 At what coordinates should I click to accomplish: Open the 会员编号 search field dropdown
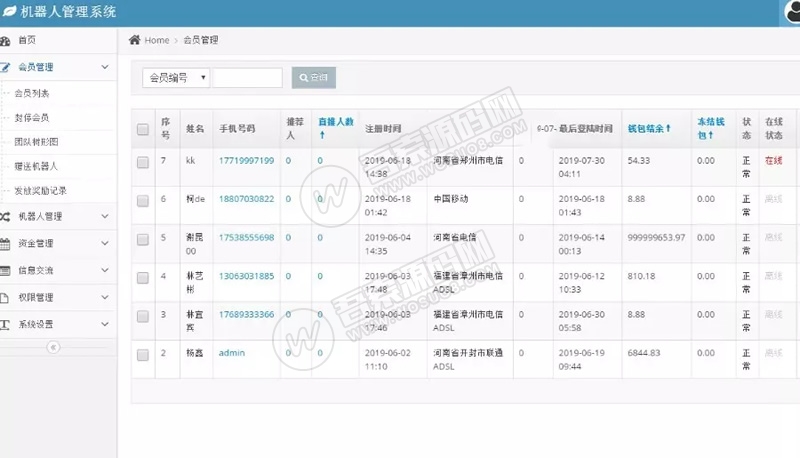(x=176, y=78)
